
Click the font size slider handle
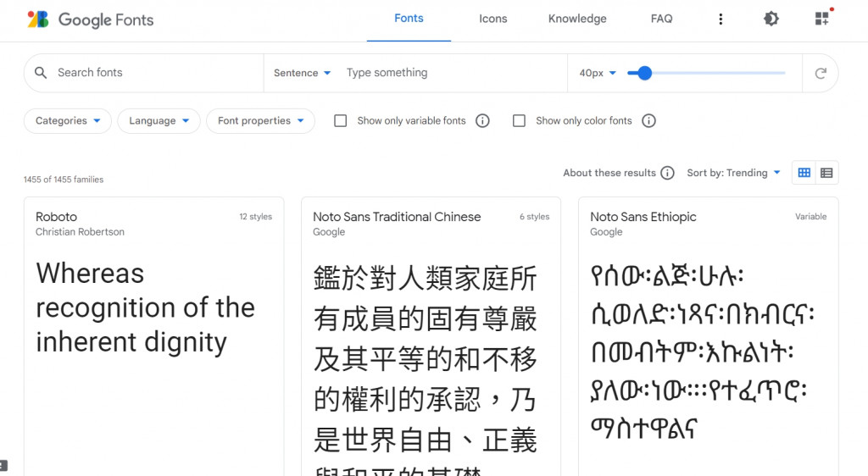pyautogui.click(x=644, y=73)
